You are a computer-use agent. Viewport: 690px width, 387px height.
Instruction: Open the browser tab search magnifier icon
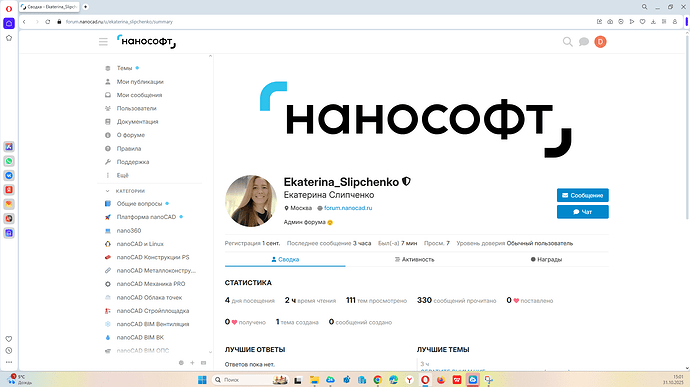pos(644,7)
